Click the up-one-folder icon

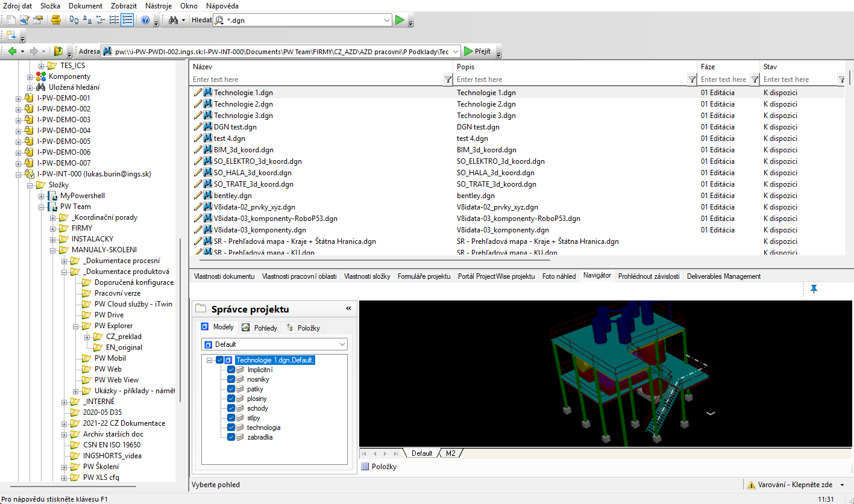[58, 51]
